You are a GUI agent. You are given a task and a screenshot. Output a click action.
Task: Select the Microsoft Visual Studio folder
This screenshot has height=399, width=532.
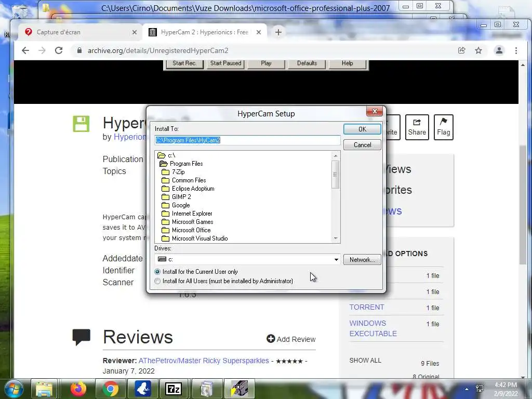tap(195, 238)
